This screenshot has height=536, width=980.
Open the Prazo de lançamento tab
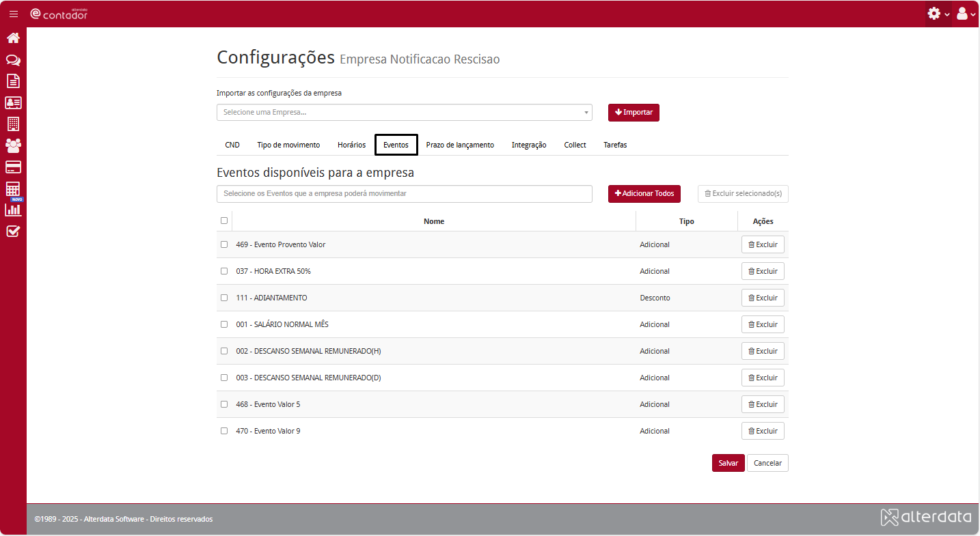pos(460,145)
